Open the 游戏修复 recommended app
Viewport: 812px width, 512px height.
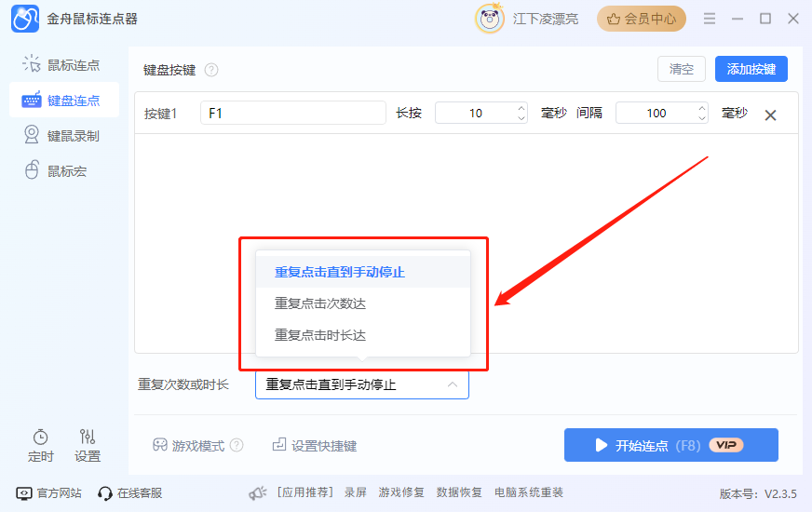(401, 492)
